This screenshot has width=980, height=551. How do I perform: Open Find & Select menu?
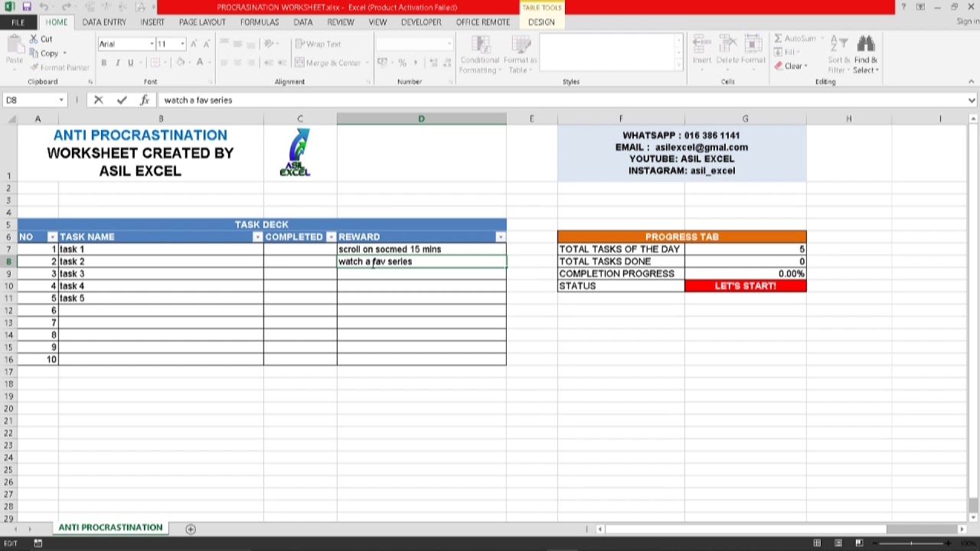866,54
